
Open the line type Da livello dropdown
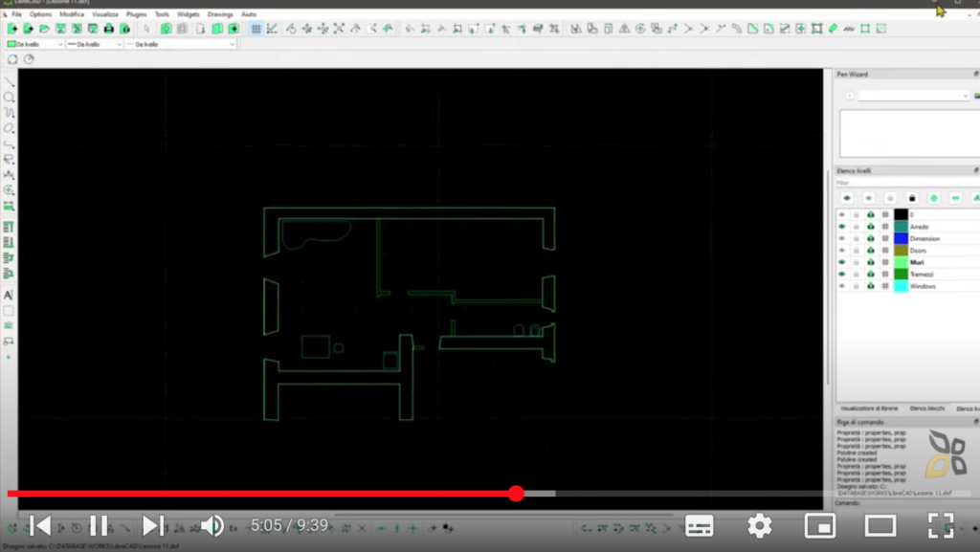[x=181, y=44]
